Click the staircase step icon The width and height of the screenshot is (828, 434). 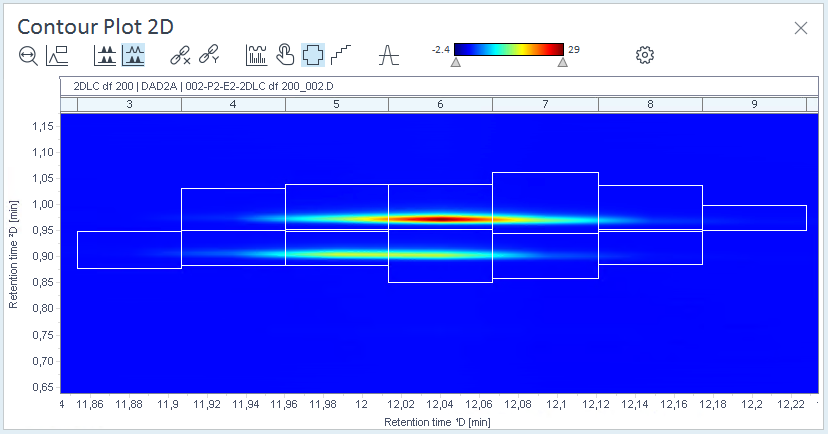click(x=341, y=55)
